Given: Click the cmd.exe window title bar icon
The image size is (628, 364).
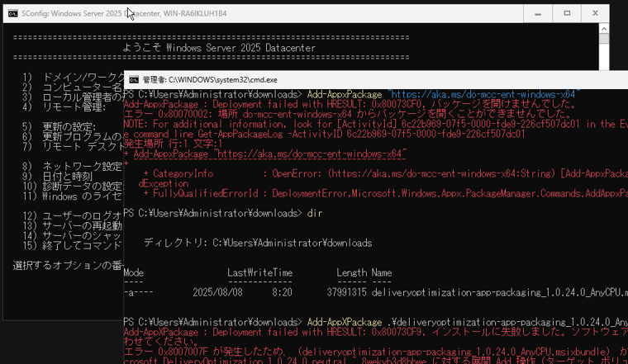Looking at the screenshot, I should 134,80.
